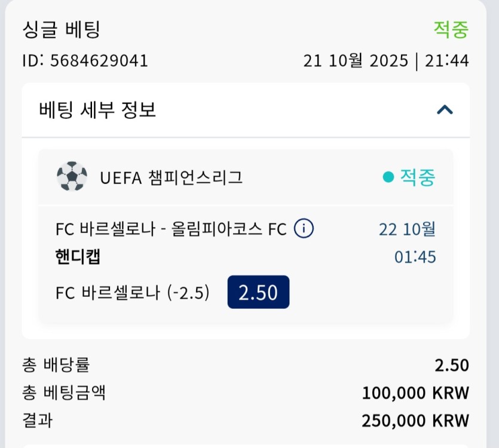499x448 pixels.
Task: Click the green 적중 label at top
Action: click(x=451, y=30)
